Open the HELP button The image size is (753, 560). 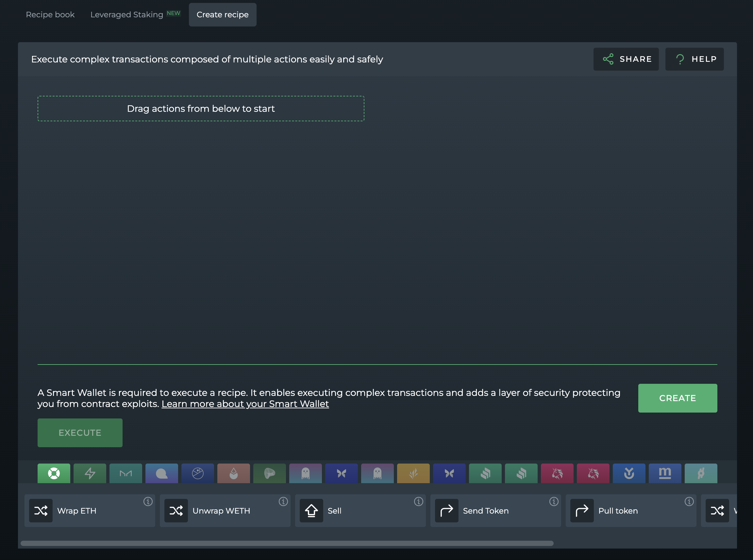click(694, 59)
